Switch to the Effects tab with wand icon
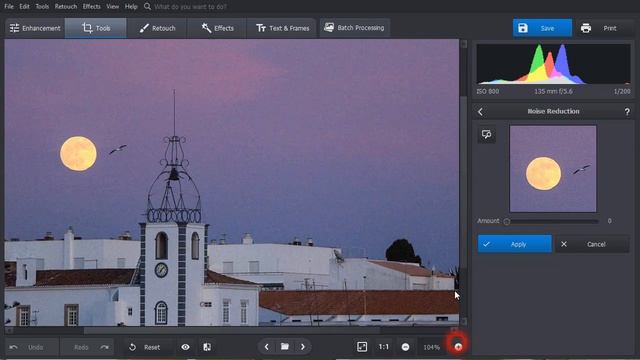The width and height of the screenshot is (640, 360). 217,28
